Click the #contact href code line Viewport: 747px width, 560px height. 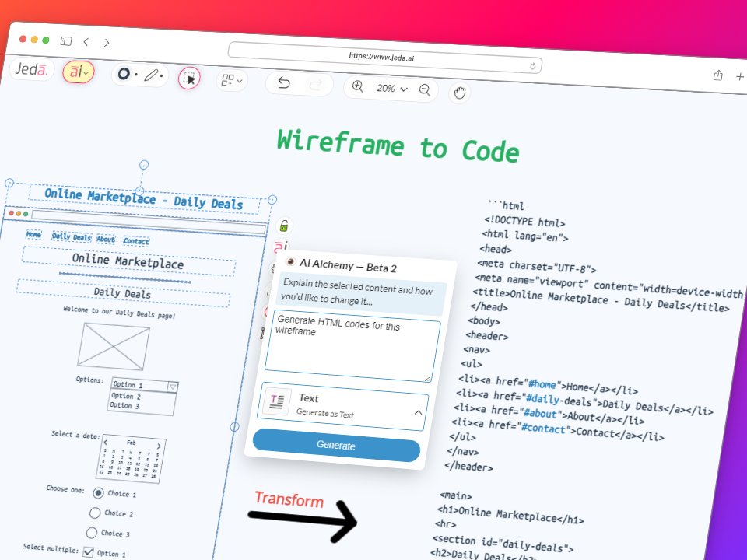558,429
